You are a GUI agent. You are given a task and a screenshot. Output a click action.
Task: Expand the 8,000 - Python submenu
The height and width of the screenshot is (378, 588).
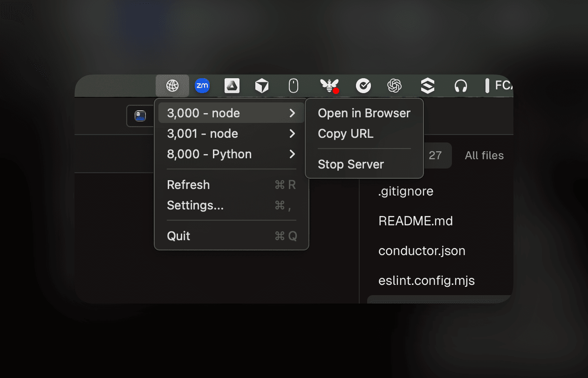click(x=231, y=154)
